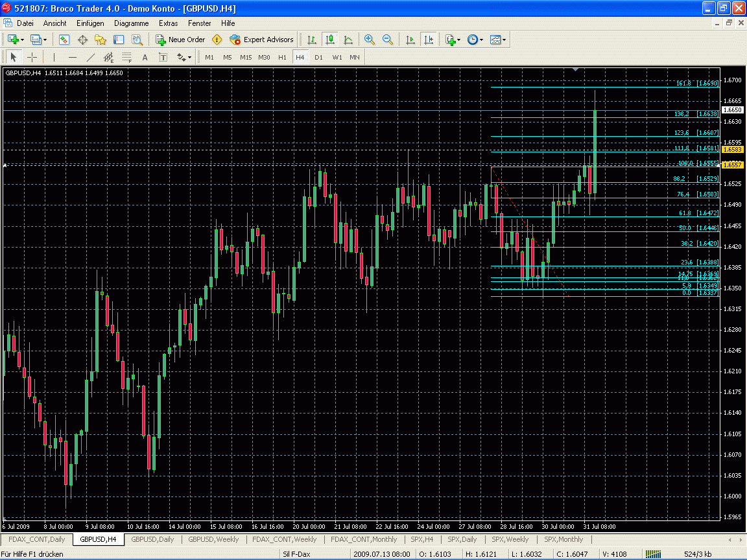Switch to line chart display
The width and height of the screenshot is (747, 560).
click(x=348, y=40)
